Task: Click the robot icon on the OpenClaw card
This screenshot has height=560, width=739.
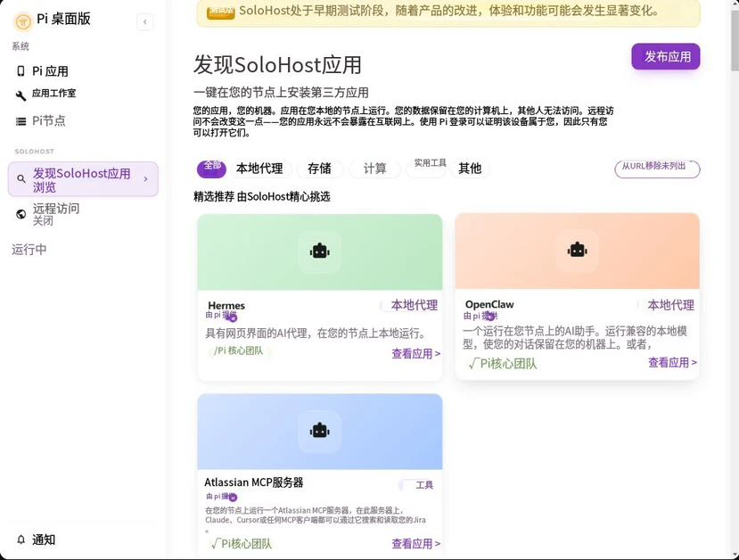Action: tap(578, 250)
